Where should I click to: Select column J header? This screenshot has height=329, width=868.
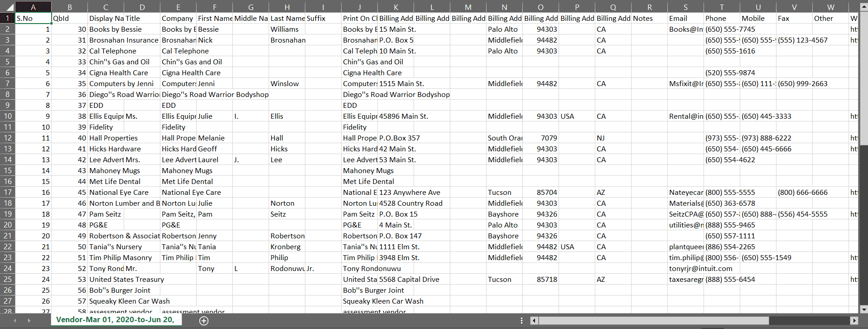click(x=359, y=7)
